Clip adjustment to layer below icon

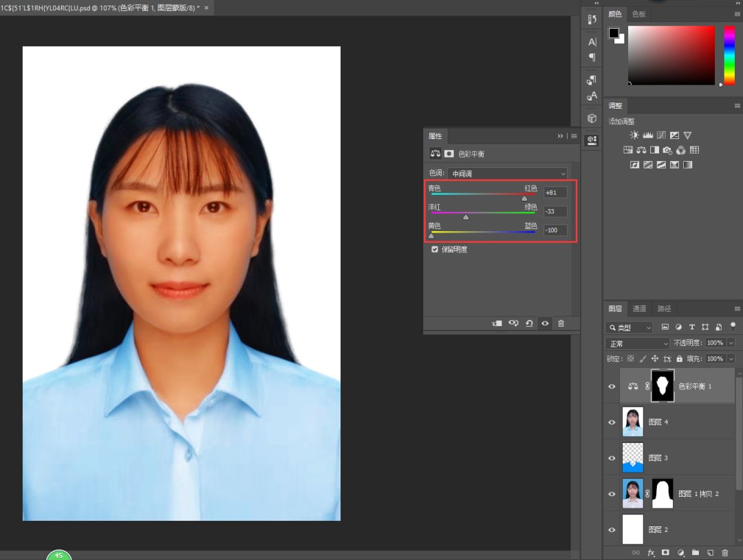click(x=497, y=323)
